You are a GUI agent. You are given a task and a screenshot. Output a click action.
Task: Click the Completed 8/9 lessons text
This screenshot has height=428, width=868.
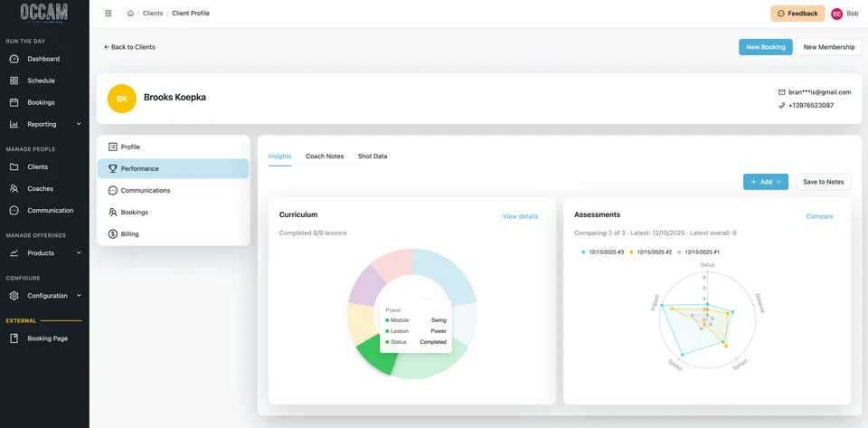click(x=313, y=233)
